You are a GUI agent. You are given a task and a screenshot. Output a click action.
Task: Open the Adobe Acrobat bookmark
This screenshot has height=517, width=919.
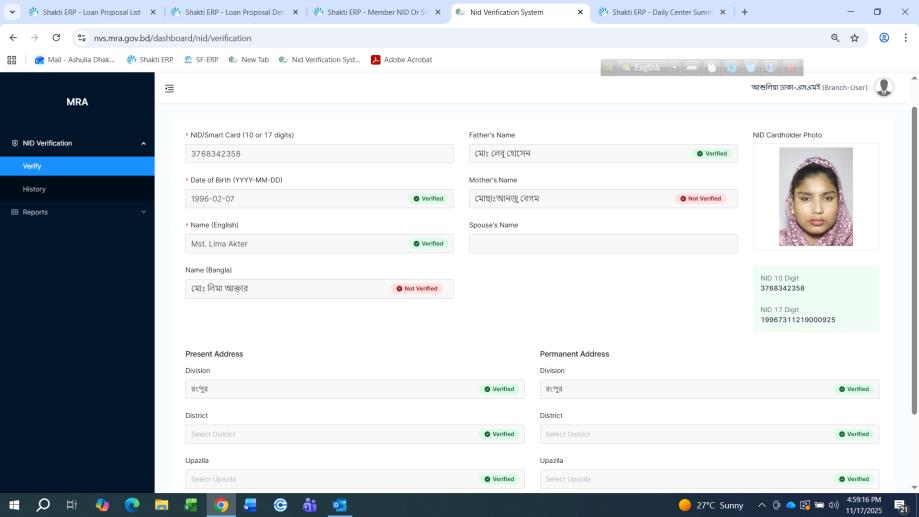(x=401, y=60)
